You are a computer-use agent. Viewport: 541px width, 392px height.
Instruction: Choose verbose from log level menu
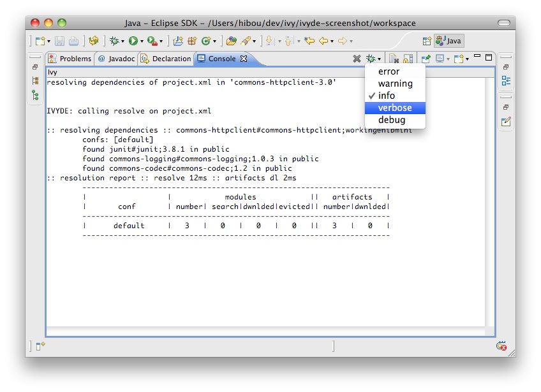395,108
